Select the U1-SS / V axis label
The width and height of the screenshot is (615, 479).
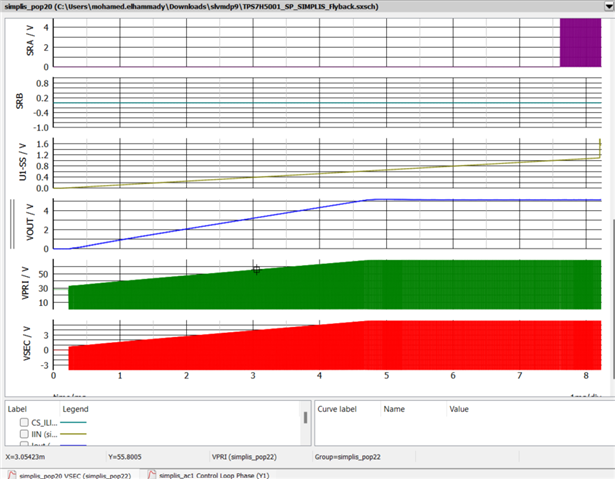[23, 162]
